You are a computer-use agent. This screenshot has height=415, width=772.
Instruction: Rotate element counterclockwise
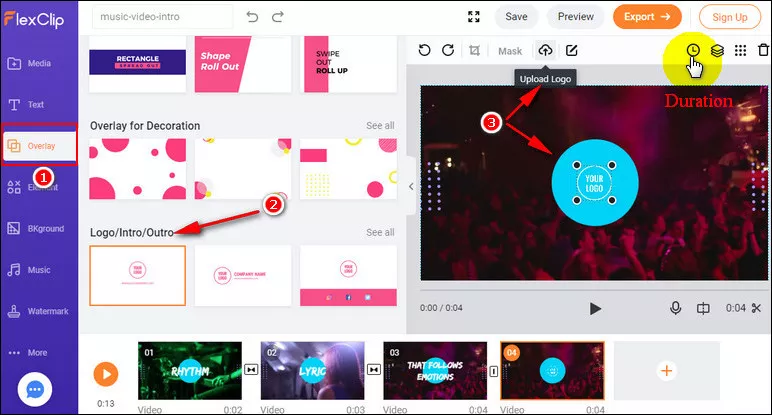point(424,50)
